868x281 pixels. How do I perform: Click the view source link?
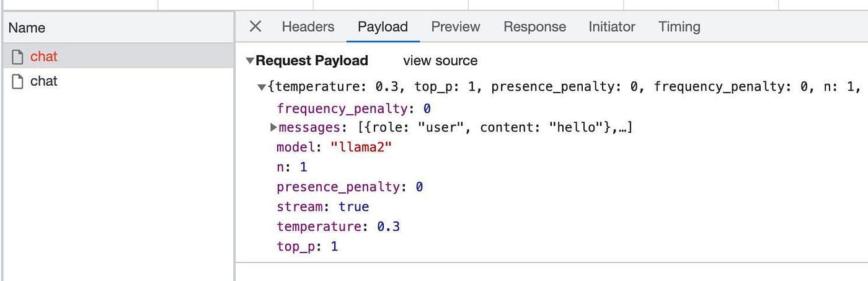click(x=440, y=61)
